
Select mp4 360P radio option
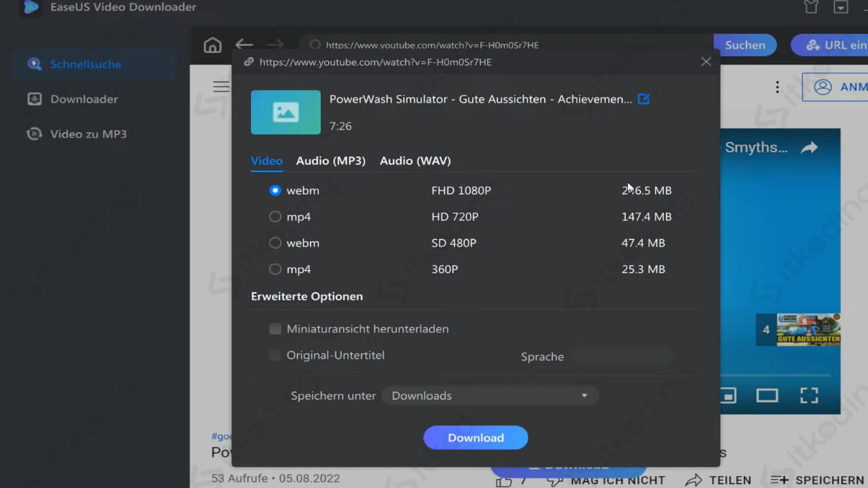275,269
